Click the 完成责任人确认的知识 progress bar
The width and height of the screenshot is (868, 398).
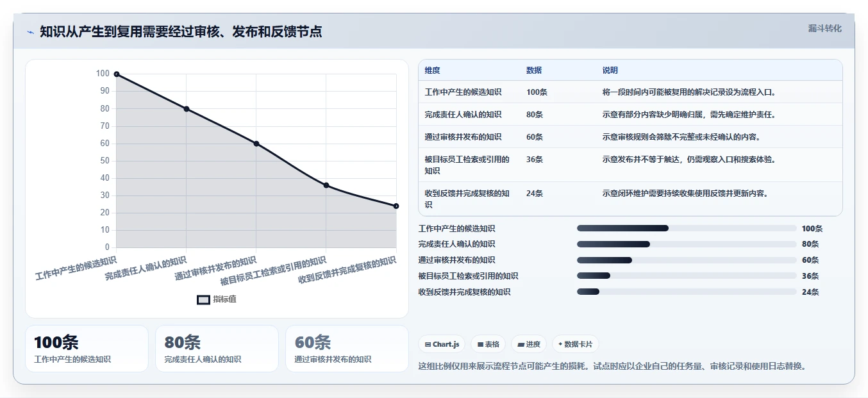[x=687, y=244]
